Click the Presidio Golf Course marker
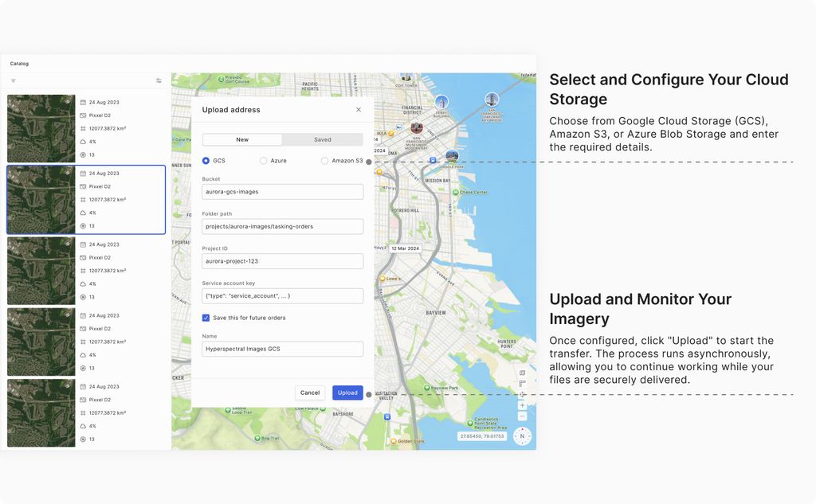816x504 pixels. pos(222,79)
